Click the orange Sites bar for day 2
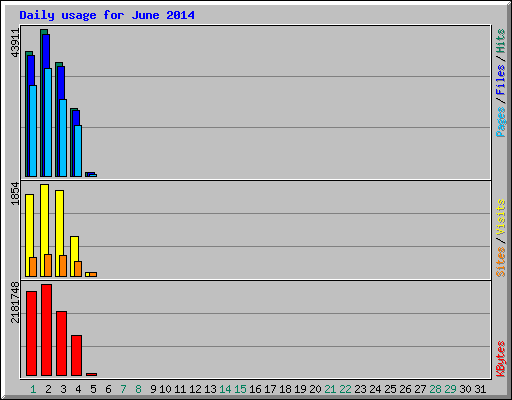512x400 pixels. pyautogui.click(x=48, y=265)
